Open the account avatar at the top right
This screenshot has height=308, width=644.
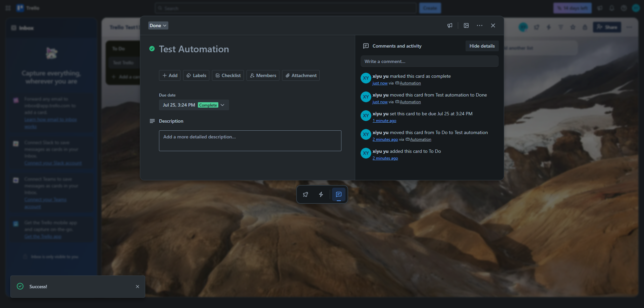(x=636, y=8)
